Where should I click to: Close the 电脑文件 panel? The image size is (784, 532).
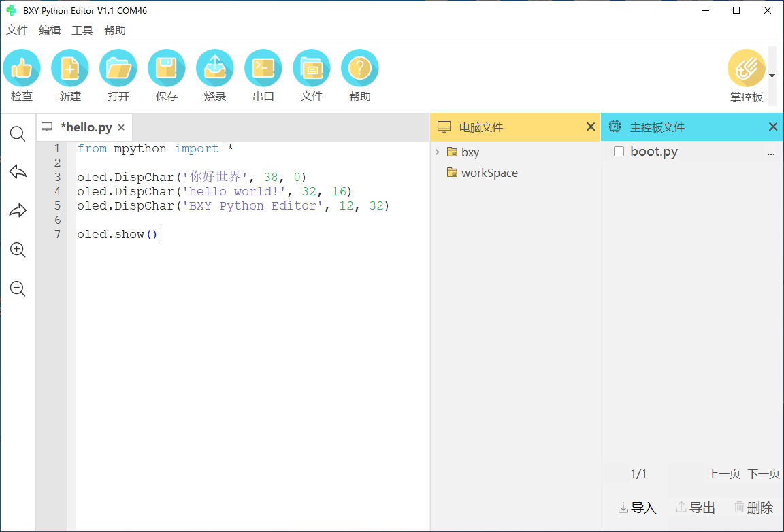[x=591, y=127]
